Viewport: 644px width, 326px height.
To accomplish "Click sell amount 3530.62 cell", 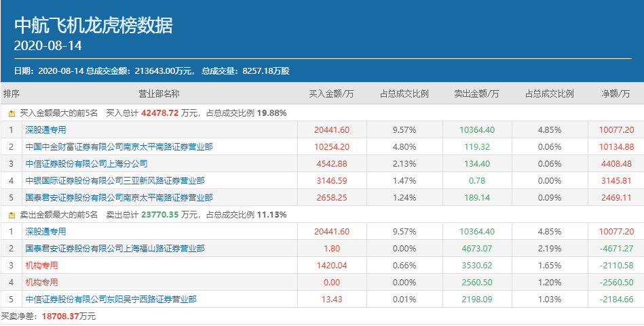I will [477, 266].
